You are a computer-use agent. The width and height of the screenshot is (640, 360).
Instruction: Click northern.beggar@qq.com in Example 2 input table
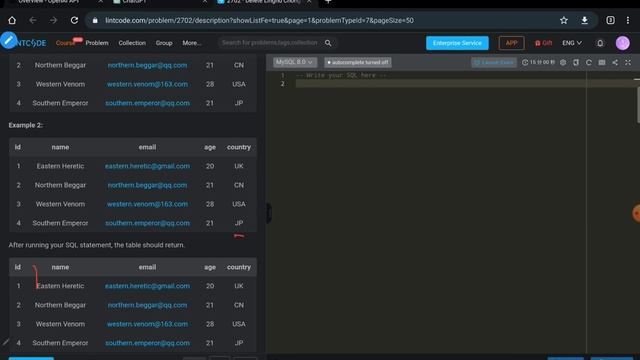coord(147,185)
